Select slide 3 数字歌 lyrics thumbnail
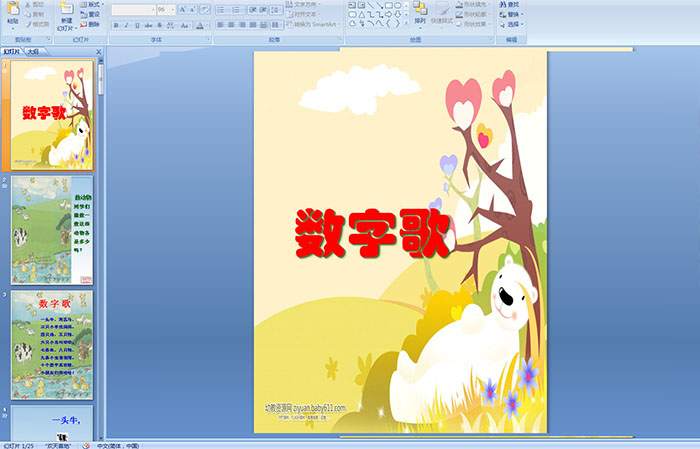The height and width of the screenshot is (449, 700). point(52,345)
